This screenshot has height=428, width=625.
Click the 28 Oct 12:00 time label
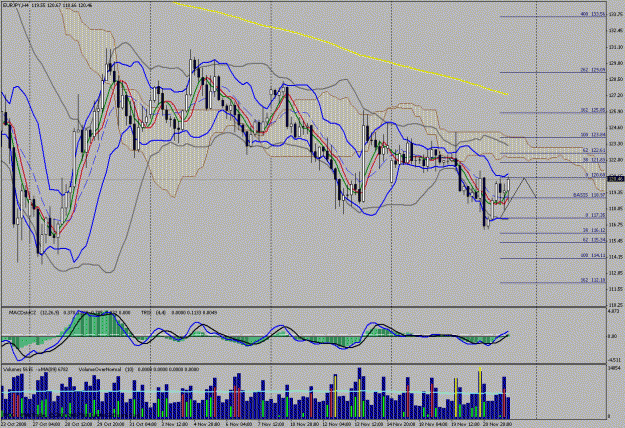pyautogui.click(x=79, y=424)
